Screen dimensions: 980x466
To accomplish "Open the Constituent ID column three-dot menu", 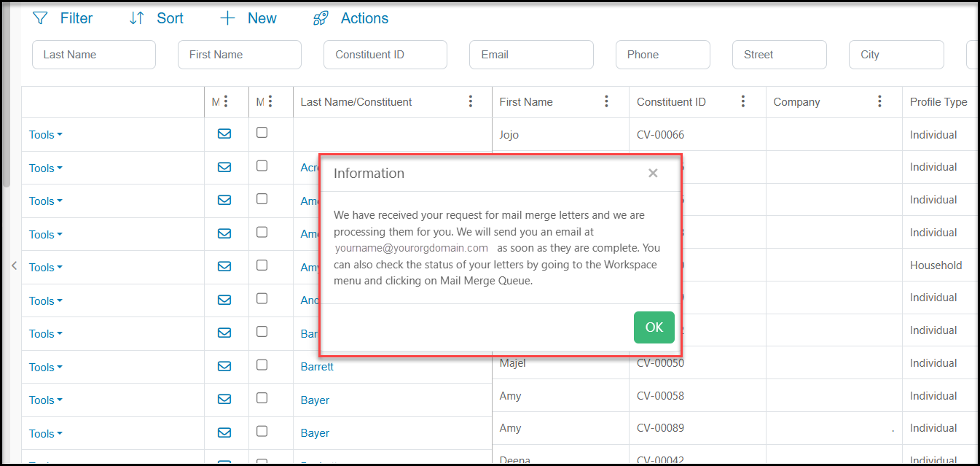I will pyautogui.click(x=743, y=101).
